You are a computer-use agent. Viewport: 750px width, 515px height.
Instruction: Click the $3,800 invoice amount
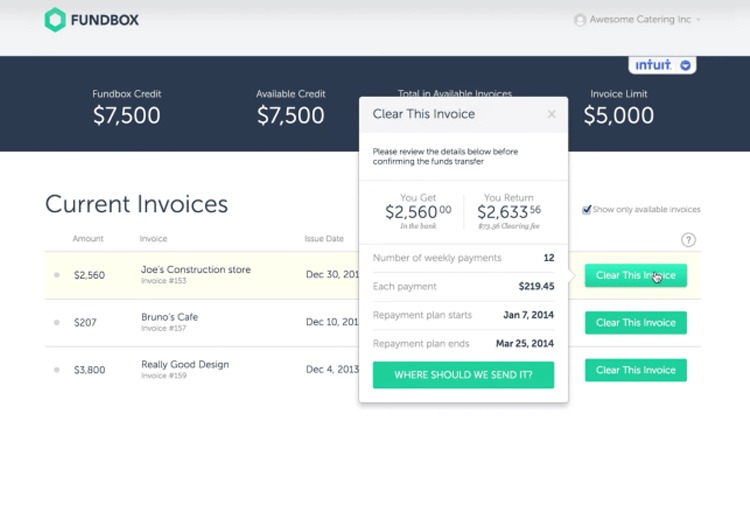tap(89, 370)
